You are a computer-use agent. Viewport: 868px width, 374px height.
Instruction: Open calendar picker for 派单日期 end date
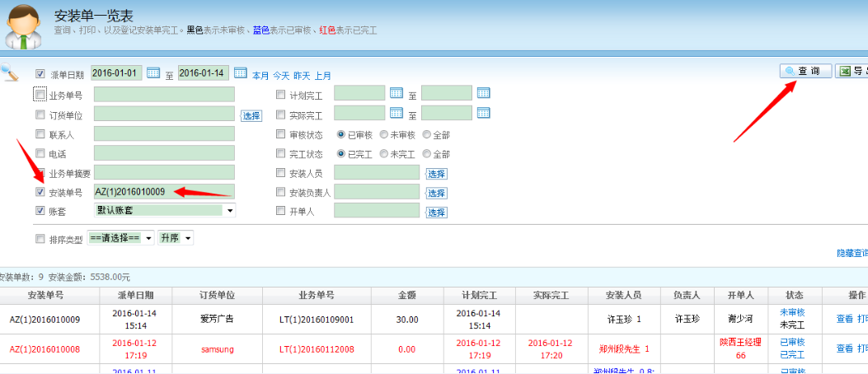pyautogui.click(x=241, y=73)
